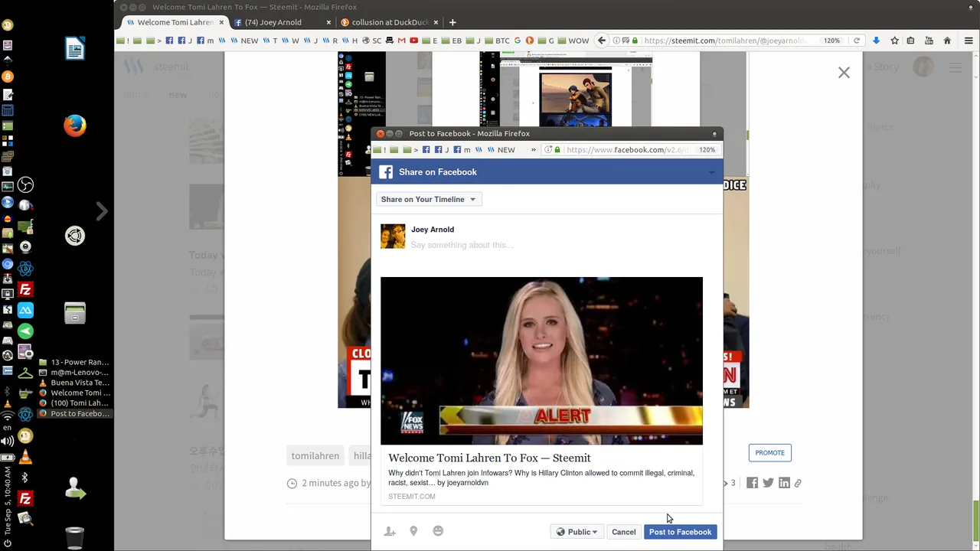
Task: Cancel the Facebook share dialog
Action: click(x=623, y=532)
